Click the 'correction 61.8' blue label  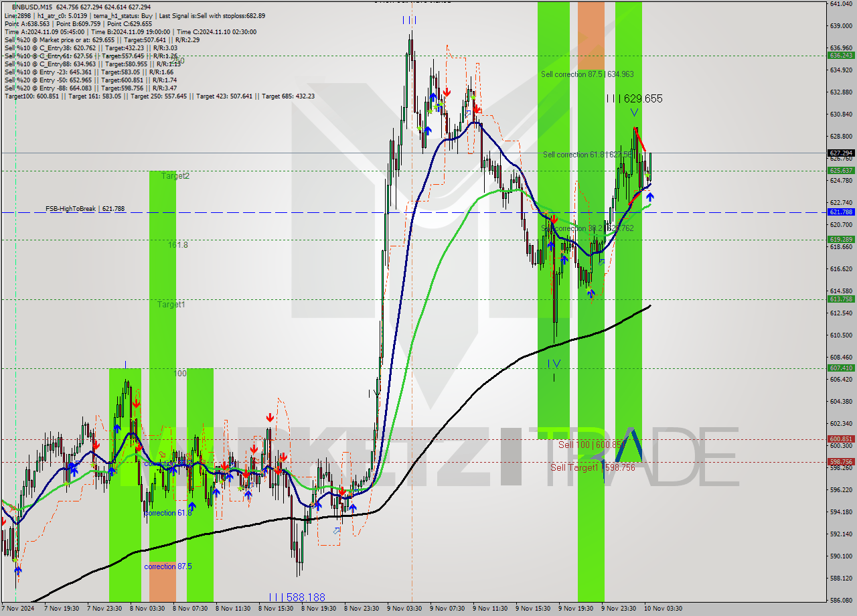point(168,513)
